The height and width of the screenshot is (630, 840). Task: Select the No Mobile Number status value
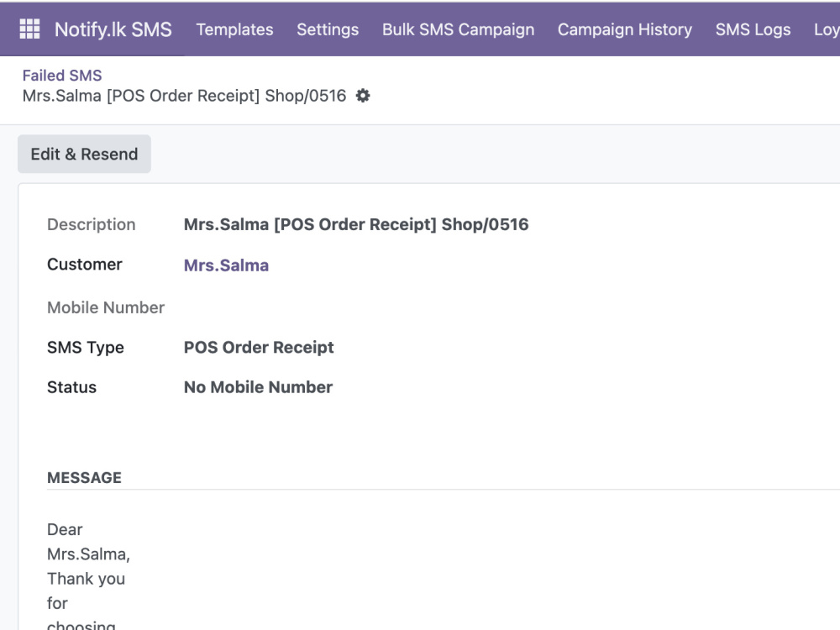258,387
